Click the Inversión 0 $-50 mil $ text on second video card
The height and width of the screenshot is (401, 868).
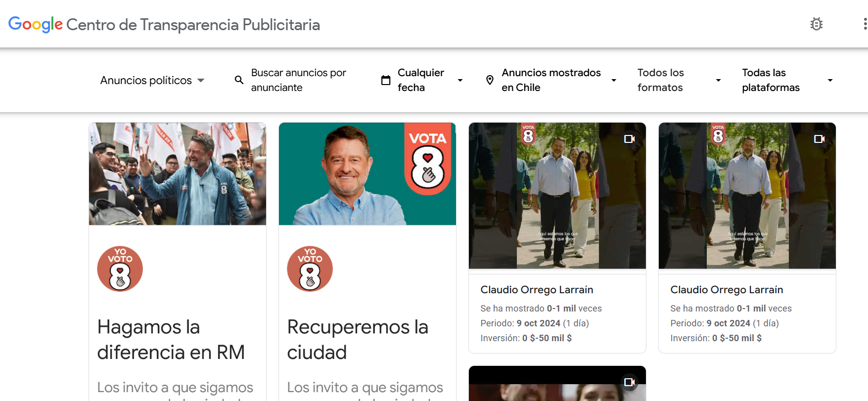[716, 338]
